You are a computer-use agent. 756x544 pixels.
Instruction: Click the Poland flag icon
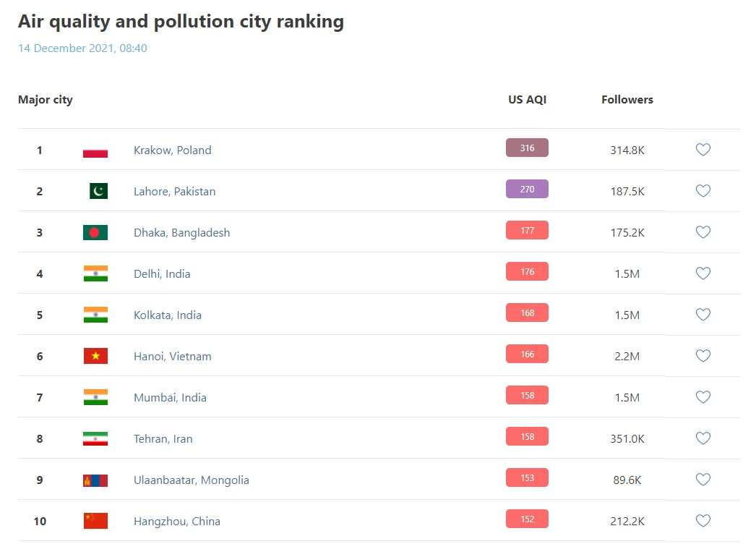(x=95, y=150)
